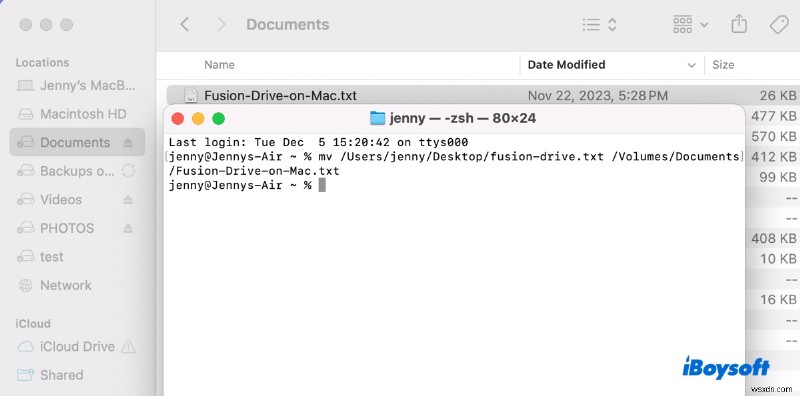
Task: Minimize the Terminal window
Action: (x=198, y=119)
